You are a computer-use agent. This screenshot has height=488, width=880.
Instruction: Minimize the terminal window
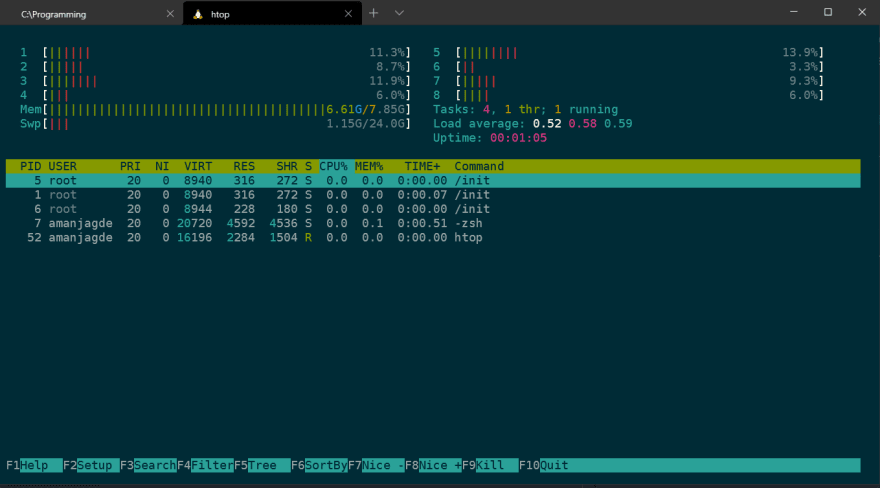click(x=794, y=12)
